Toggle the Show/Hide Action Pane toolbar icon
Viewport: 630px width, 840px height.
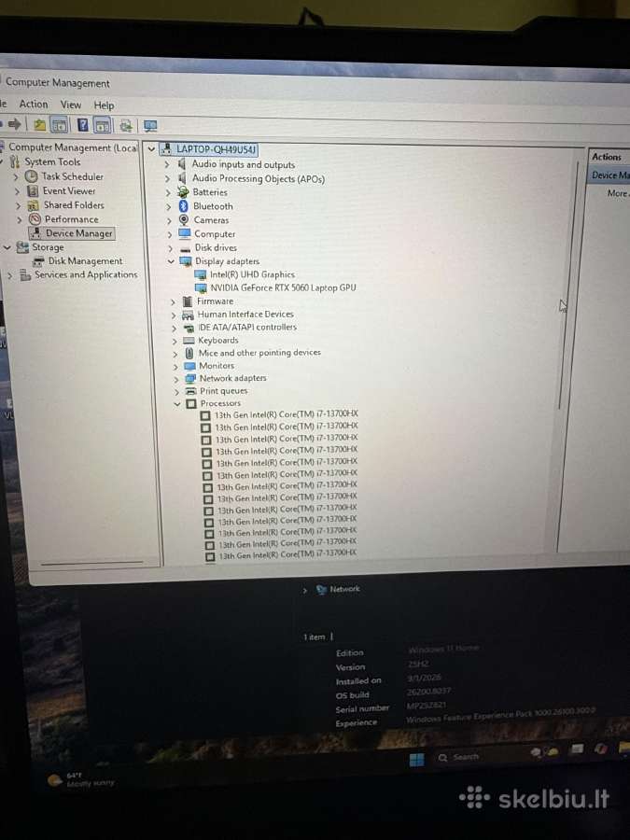point(102,126)
